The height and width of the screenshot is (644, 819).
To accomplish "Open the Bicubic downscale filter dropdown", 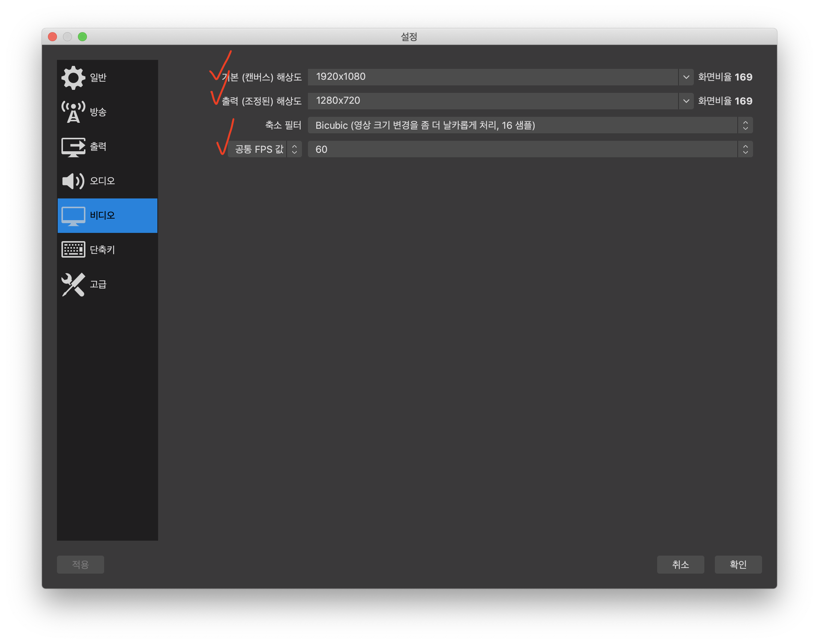I will click(530, 125).
